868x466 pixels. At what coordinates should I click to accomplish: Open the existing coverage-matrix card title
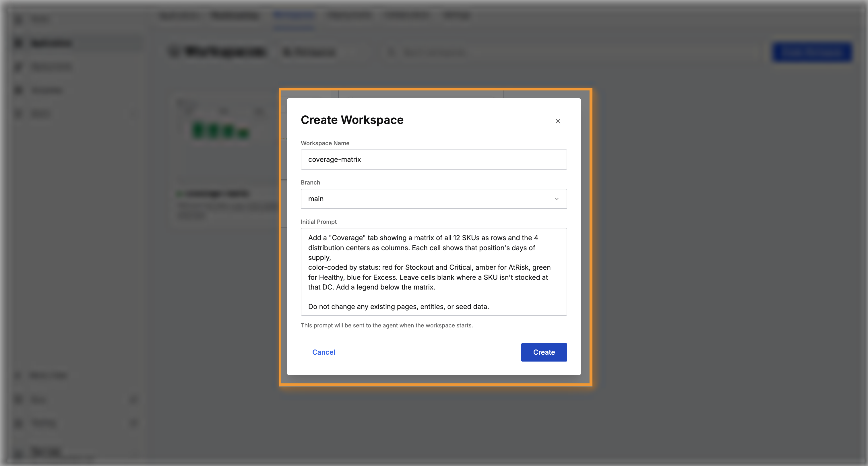click(217, 193)
